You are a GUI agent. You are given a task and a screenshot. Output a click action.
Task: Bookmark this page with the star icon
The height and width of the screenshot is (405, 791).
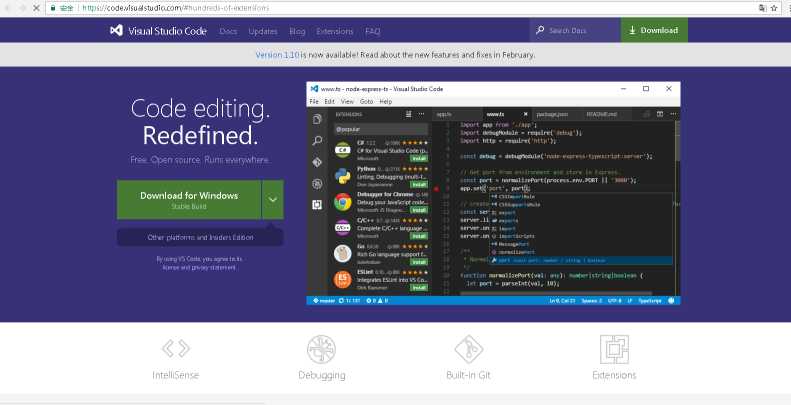click(774, 8)
